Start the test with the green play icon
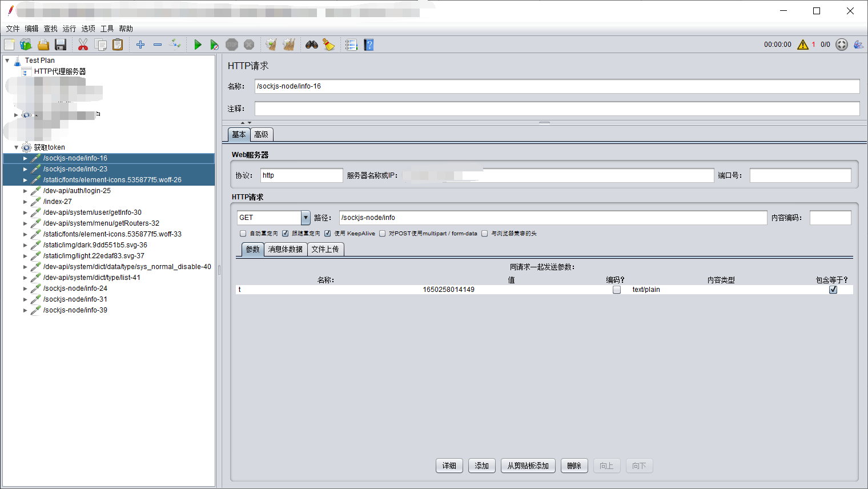Screen dimensions: 868x489 (x=198, y=45)
